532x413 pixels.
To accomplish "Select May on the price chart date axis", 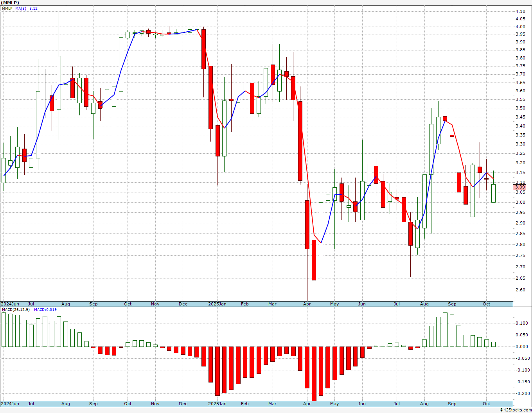I will (x=334, y=304).
